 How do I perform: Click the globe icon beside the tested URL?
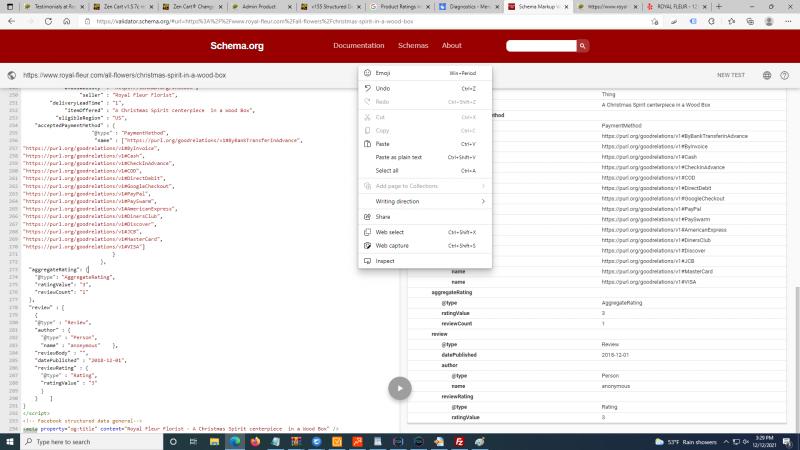(x=12, y=75)
